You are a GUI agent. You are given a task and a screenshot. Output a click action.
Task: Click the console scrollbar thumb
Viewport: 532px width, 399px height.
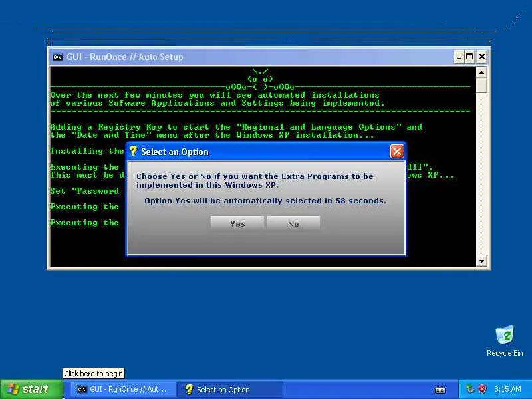click(x=481, y=85)
